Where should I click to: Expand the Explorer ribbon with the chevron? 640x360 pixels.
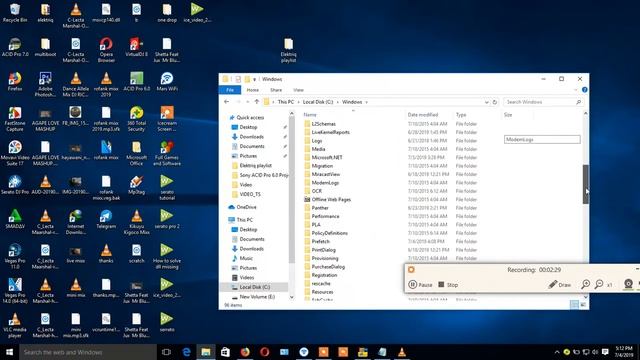point(576,90)
